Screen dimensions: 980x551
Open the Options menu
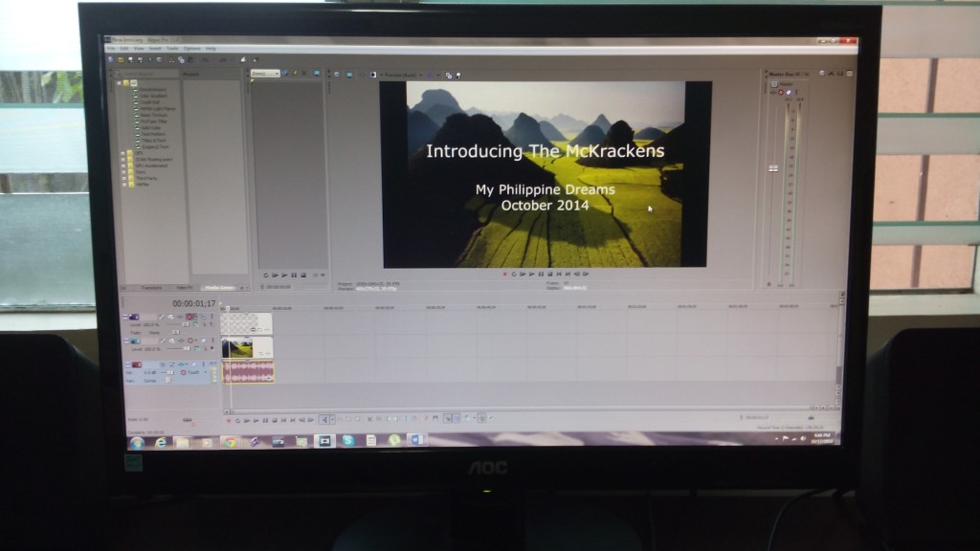[x=191, y=49]
